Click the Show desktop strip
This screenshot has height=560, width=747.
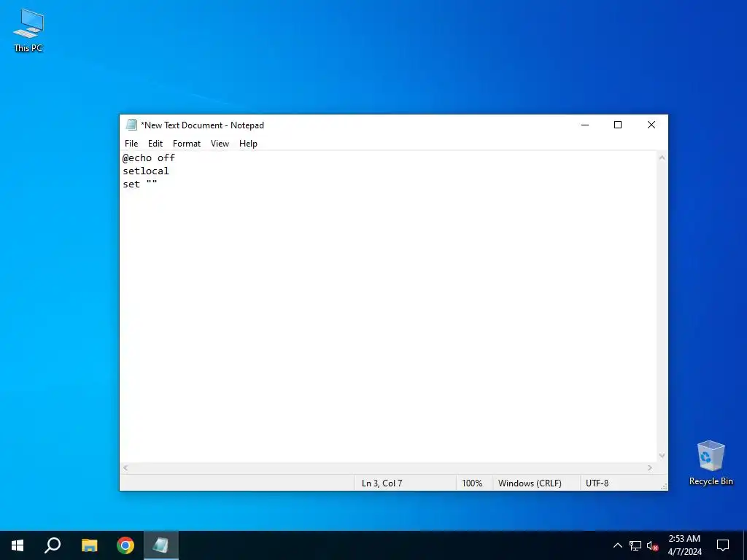click(x=745, y=545)
